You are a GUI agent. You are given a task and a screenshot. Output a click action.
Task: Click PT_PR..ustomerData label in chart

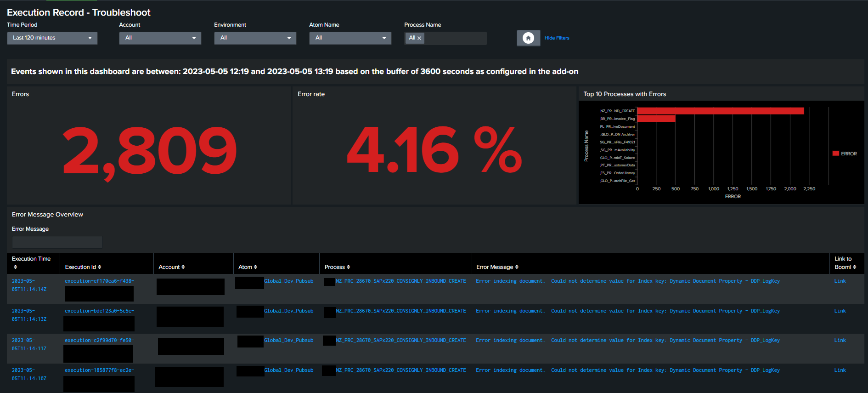pyautogui.click(x=617, y=165)
